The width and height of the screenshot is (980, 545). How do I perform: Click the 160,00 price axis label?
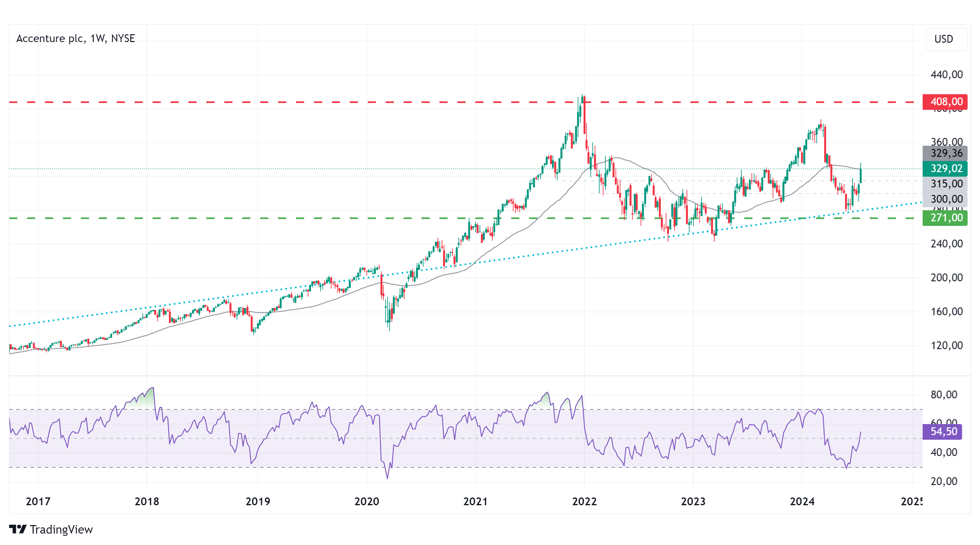946,312
